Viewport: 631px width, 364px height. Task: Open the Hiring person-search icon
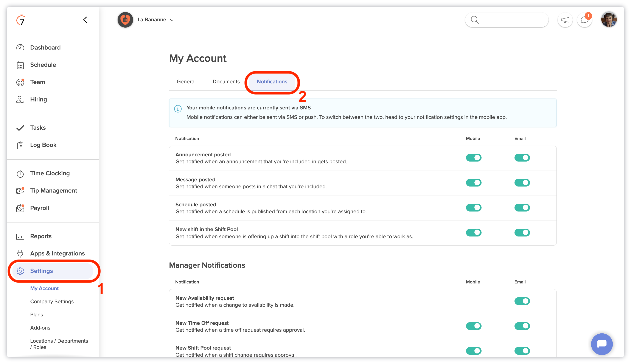[20, 100]
